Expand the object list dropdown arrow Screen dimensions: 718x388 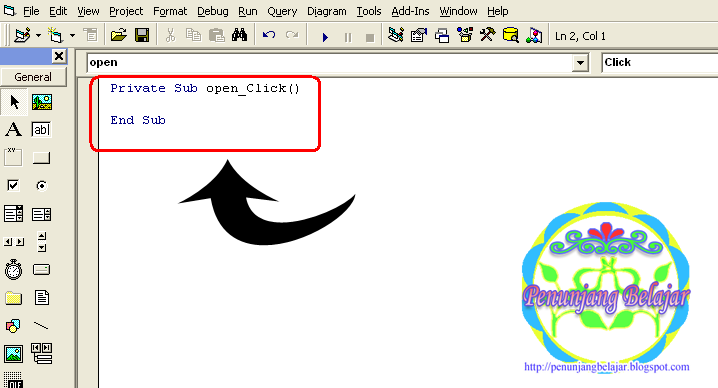(580, 63)
